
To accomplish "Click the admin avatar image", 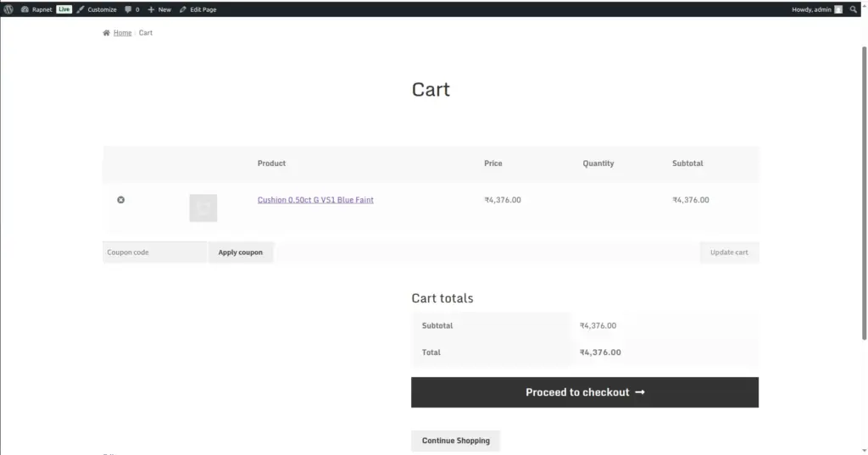I will pyautogui.click(x=838, y=9).
